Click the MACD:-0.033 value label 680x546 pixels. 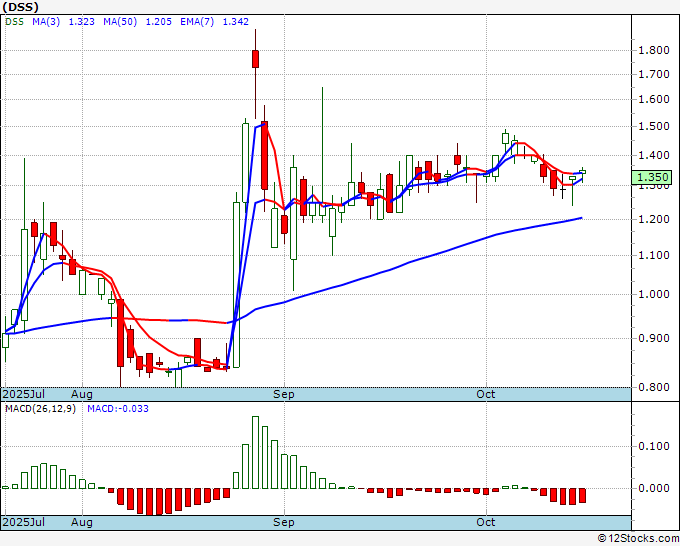[x=118, y=409]
